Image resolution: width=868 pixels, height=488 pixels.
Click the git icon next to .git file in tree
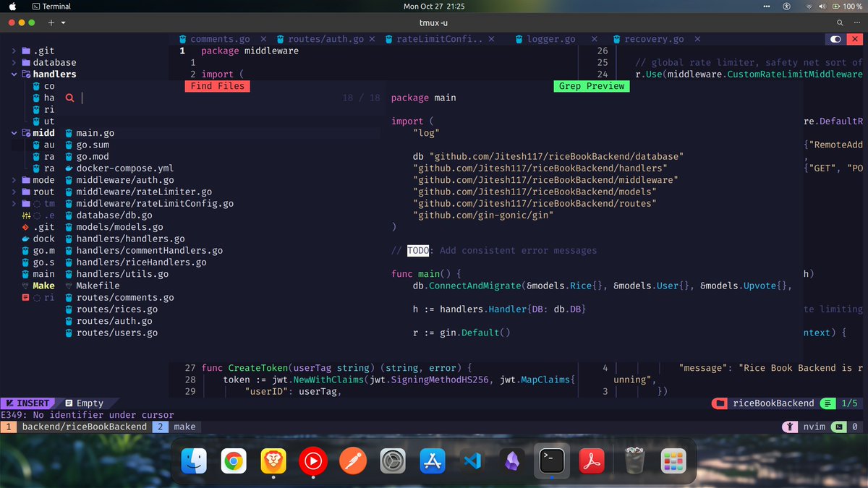(26, 227)
